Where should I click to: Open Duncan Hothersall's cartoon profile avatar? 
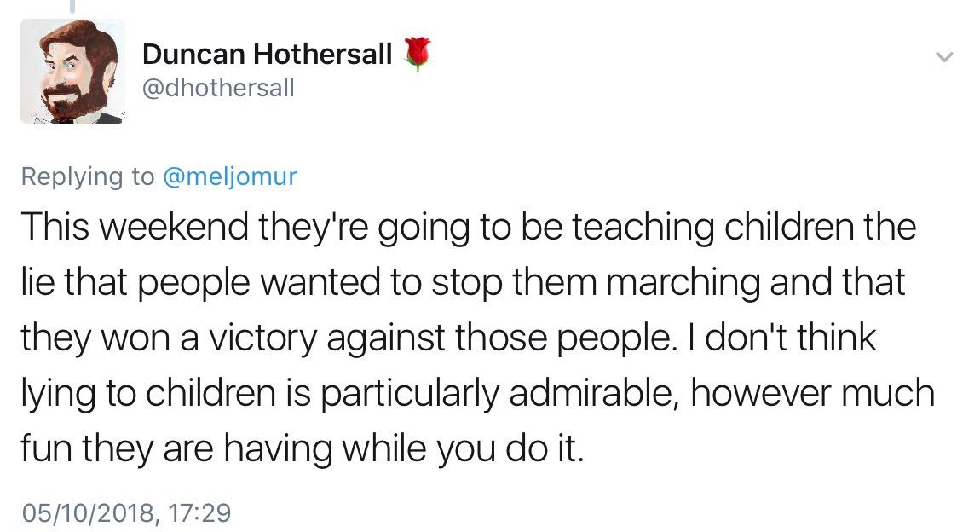point(72,72)
